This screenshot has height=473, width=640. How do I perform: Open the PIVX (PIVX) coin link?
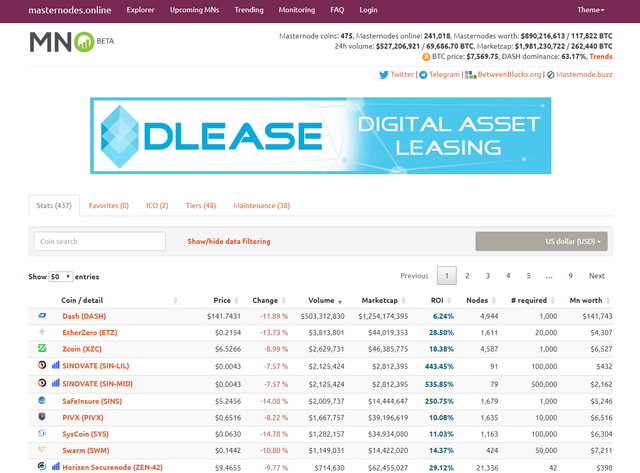point(83,417)
